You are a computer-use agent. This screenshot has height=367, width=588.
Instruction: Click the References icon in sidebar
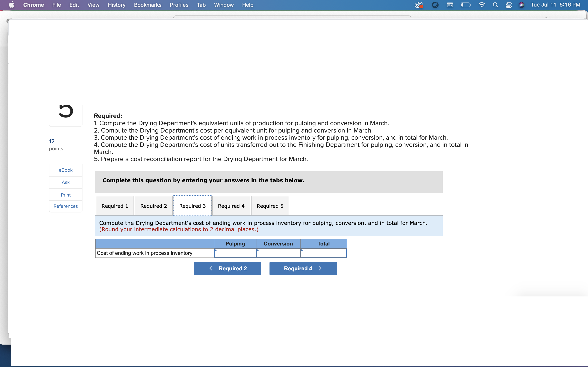tap(65, 206)
